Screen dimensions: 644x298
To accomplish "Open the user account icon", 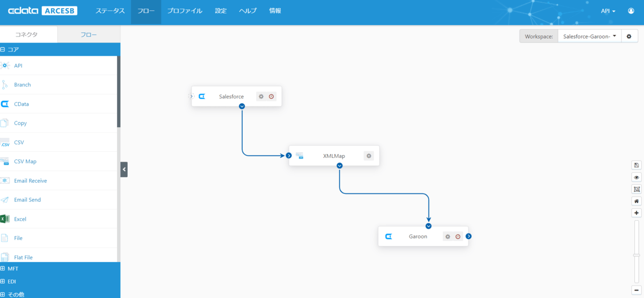I will coord(631,11).
